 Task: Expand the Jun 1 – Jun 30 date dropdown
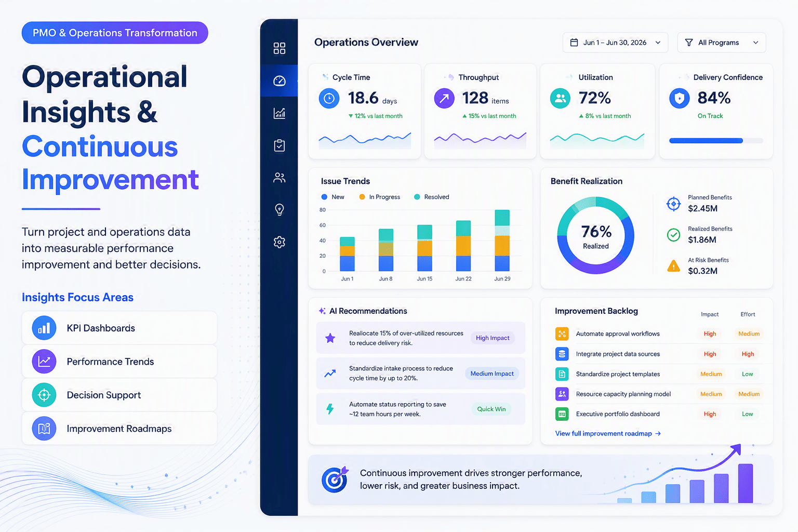(x=616, y=43)
